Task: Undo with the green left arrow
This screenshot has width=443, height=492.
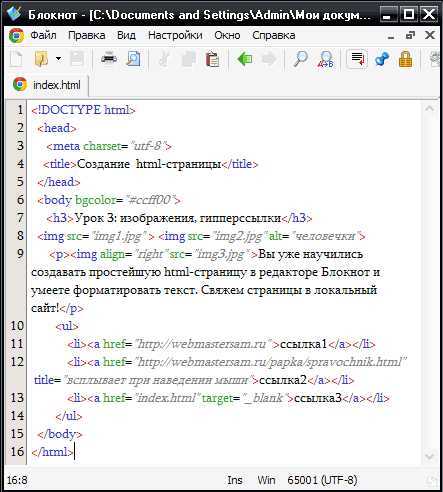Action: [245, 59]
